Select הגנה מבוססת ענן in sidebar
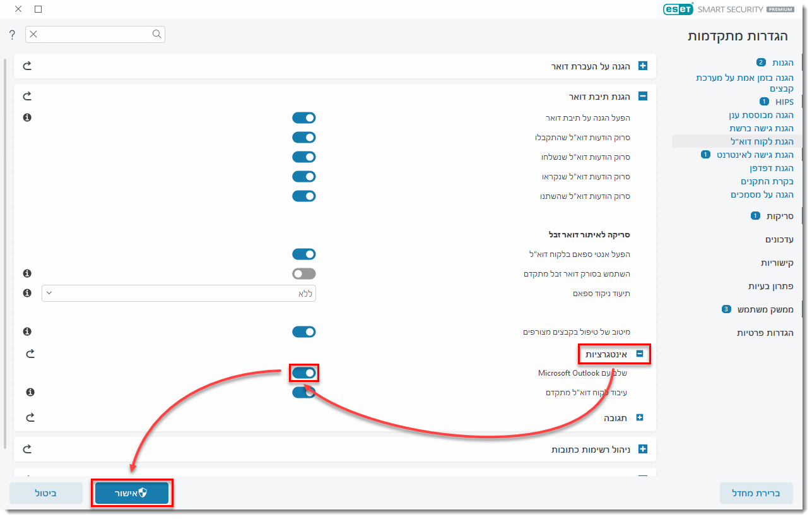Screen dimensions: 812x519 (762, 115)
